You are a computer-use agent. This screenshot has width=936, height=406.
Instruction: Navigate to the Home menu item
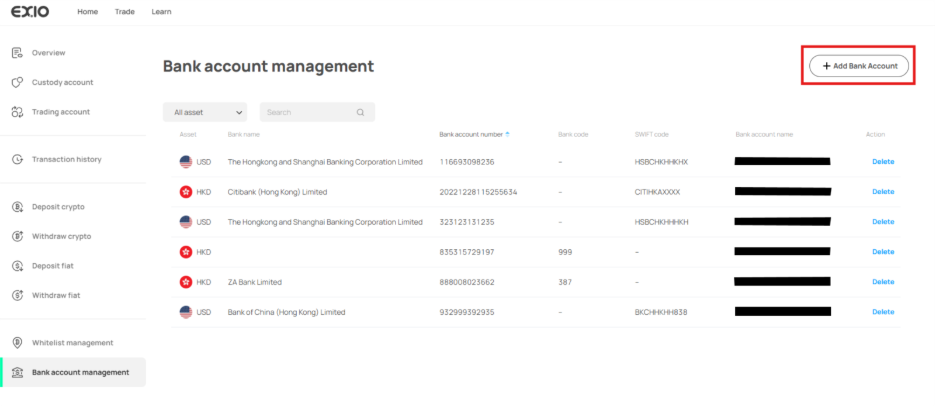[88, 12]
